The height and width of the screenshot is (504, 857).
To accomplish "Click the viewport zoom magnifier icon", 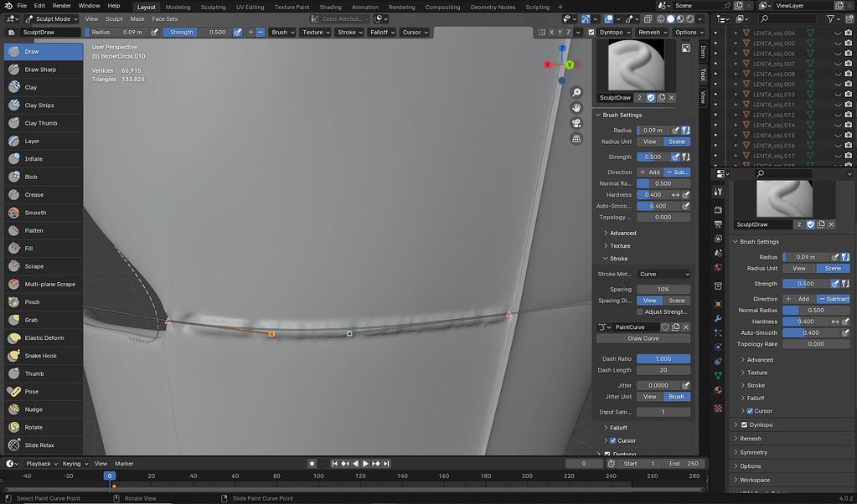I will click(x=576, y=92).
